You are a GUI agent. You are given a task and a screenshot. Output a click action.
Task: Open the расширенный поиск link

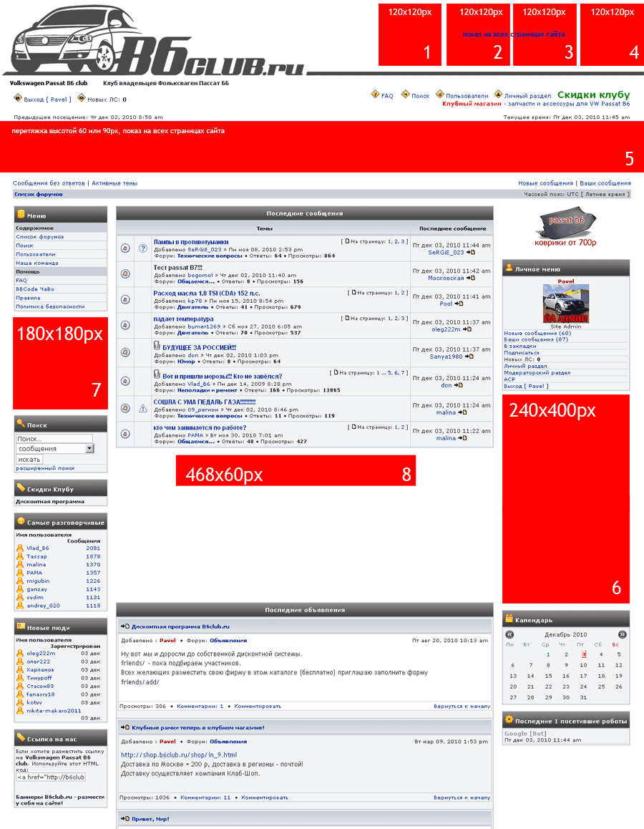[45, 468]
